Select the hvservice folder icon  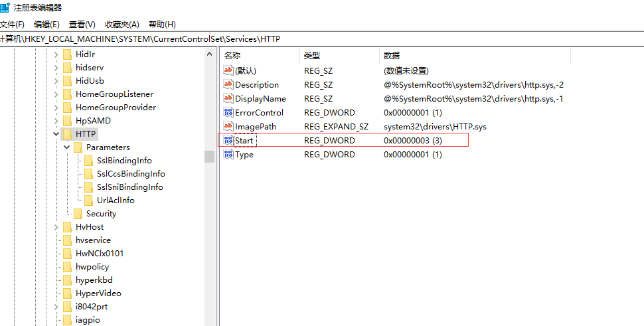point(67,240)
